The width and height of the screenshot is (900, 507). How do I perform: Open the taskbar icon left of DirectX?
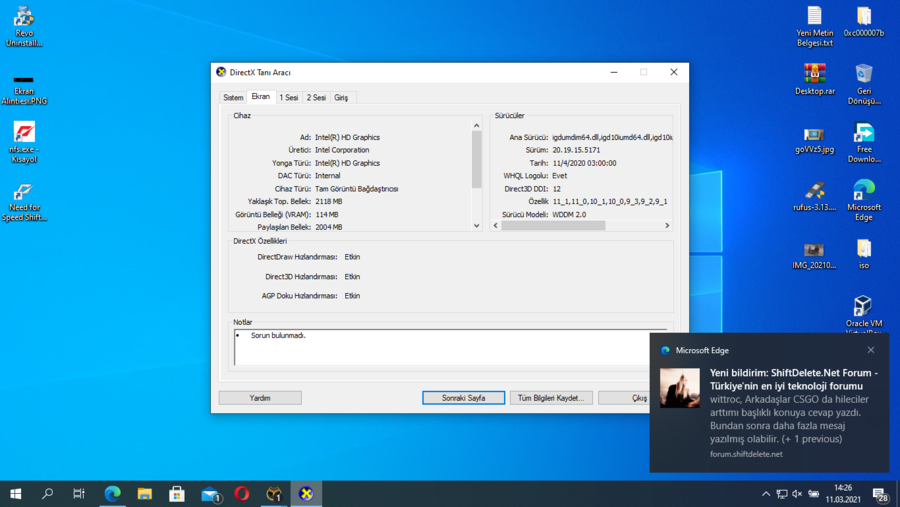(274, 494)
